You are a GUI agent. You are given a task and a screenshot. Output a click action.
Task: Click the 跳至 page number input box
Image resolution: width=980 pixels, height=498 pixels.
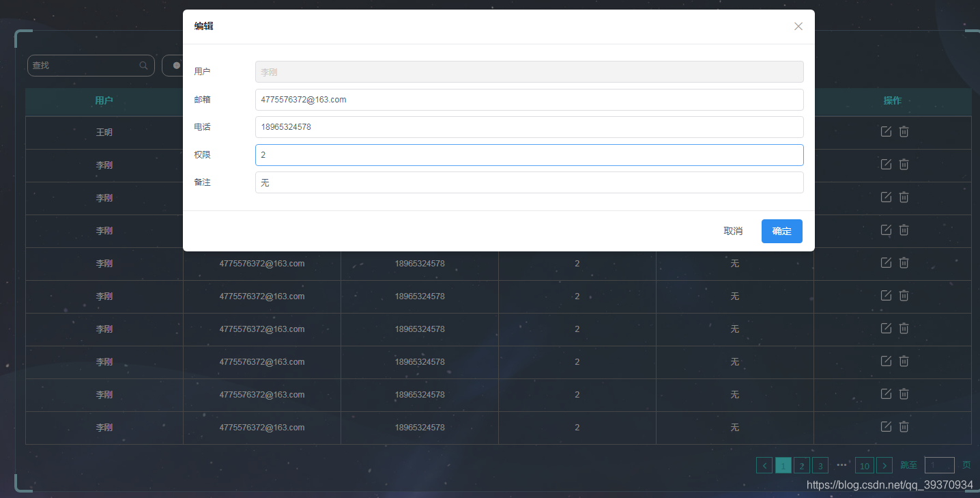pos(940,466)
